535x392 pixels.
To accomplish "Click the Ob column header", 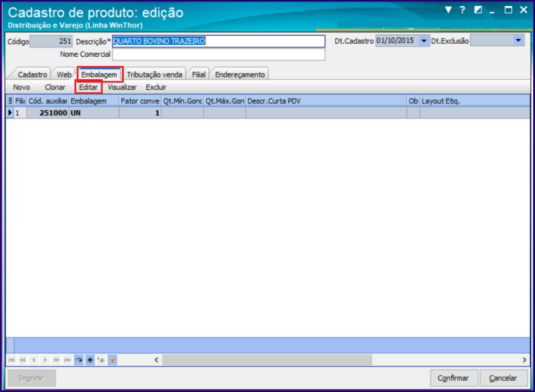I will 413,101.
